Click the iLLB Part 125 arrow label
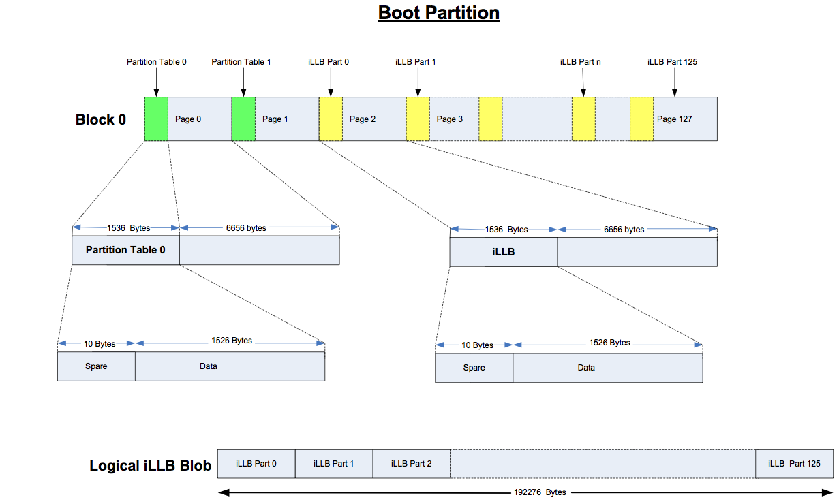This screenshot has width=839, height=504. [672, 62]
